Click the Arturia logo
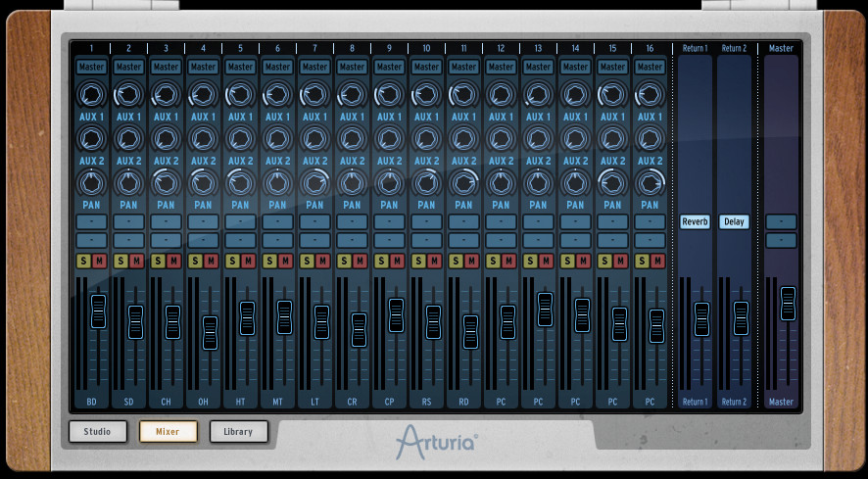Viewport: 868px width, 479px height. (x=436, y=443)
